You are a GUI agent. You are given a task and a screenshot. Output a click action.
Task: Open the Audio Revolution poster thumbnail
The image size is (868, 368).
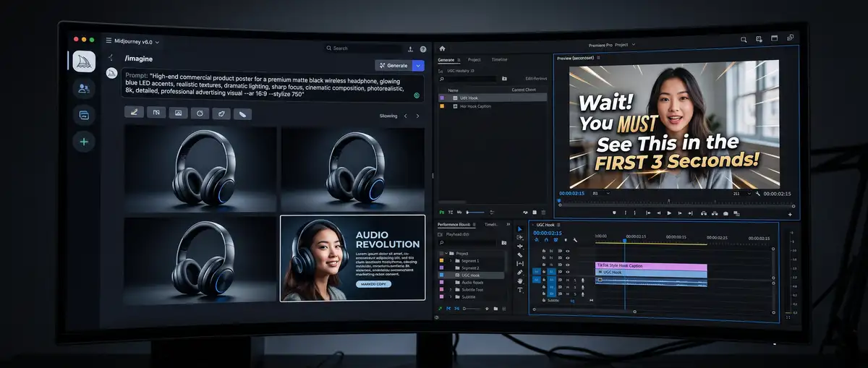[x=352, y=258]
